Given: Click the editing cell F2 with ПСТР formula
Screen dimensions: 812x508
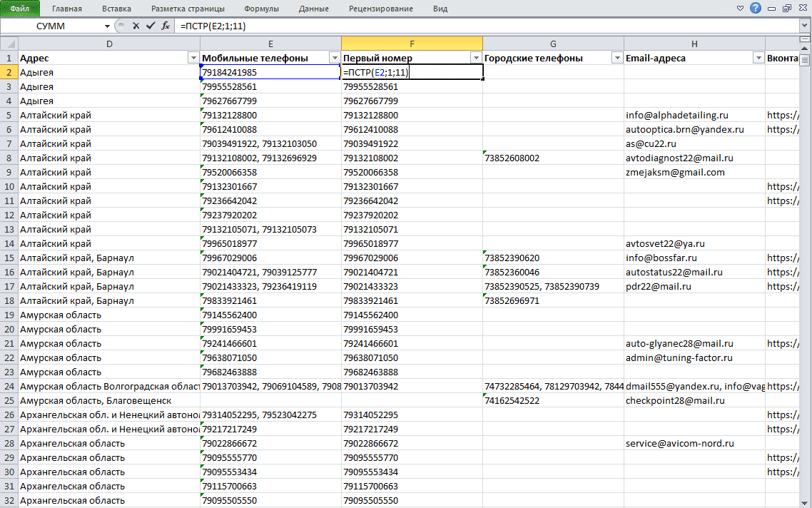Looking at the screenshot, I should (412, 73).
